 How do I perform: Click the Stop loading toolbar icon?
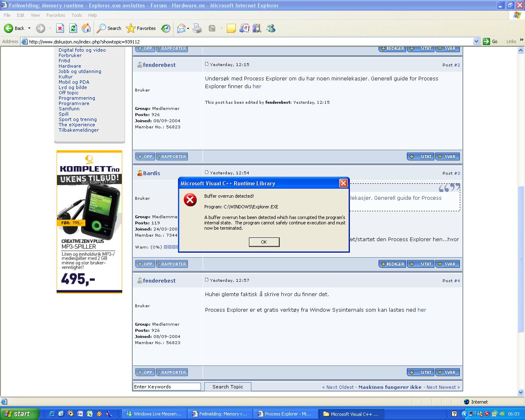(x=60, y=28)
